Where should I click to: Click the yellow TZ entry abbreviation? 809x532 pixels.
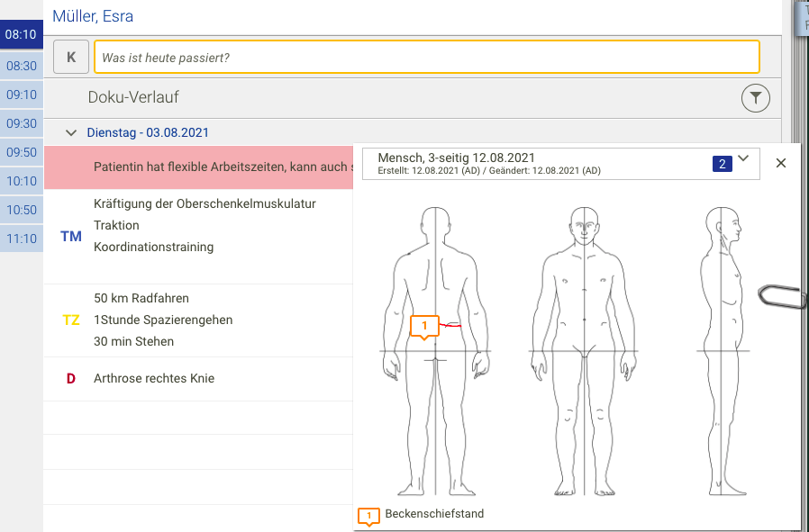pos(70,320)
